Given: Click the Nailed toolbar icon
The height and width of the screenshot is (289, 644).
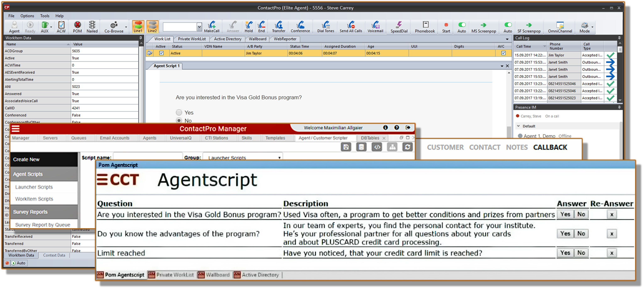Looking at the screenshot, I should pyautogui.click(x=92, y=27).
